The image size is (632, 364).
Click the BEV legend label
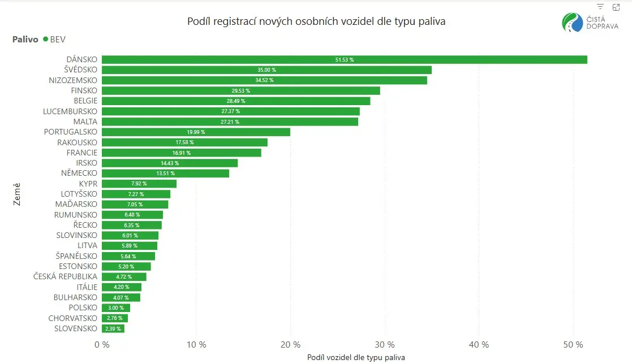[58, 40]
